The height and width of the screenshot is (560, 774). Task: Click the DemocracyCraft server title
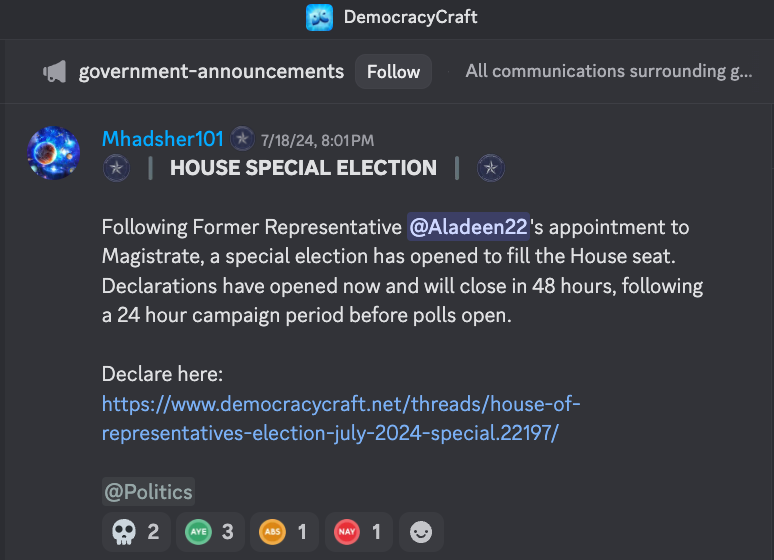[x=410, y=17]
